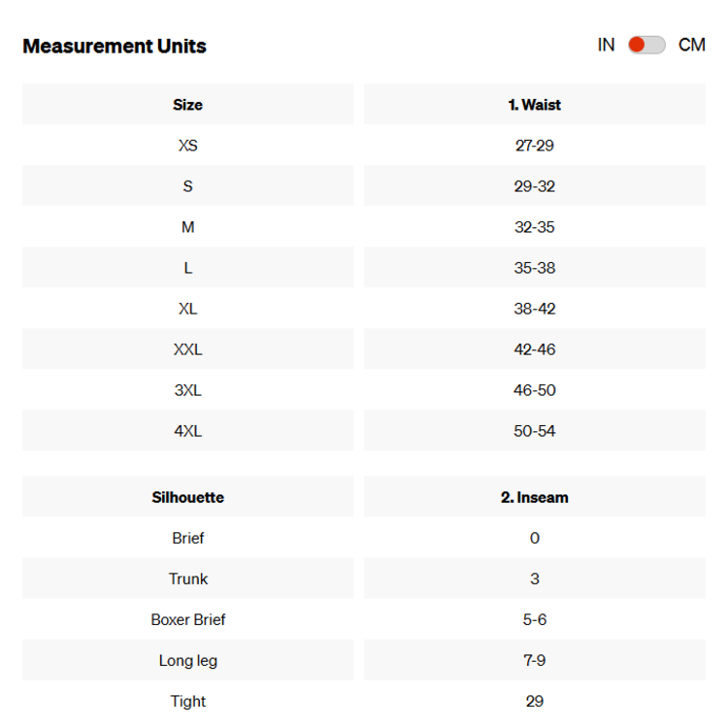Click the 3XL size cell

187,390
